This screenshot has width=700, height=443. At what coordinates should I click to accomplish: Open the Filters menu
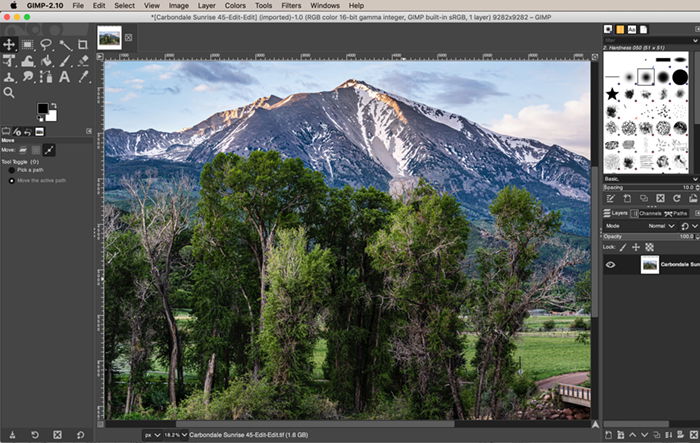pyautogui.click(x=291, y=5)
